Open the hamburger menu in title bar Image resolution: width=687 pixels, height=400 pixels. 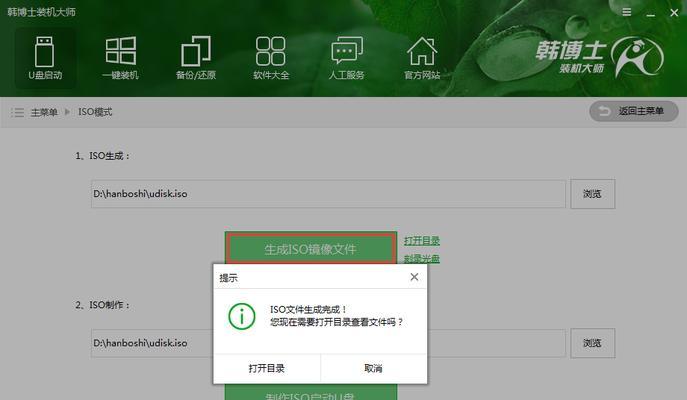coord(627,12)
